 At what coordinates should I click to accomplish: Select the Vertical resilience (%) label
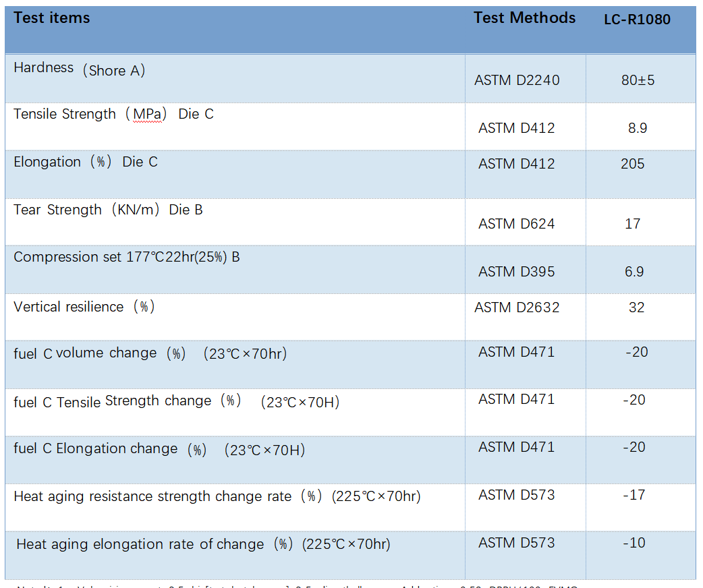84,307
